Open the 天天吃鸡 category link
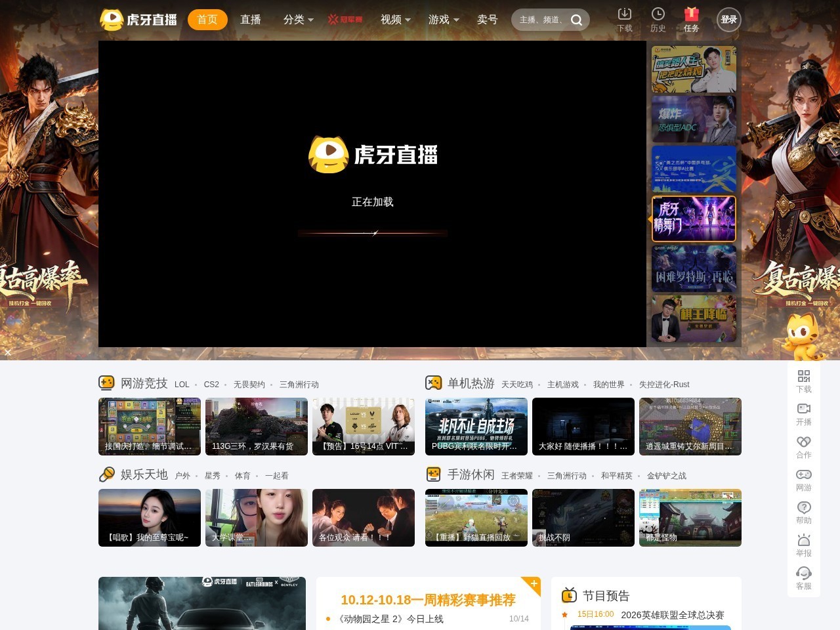 click(x=517, y=385)
